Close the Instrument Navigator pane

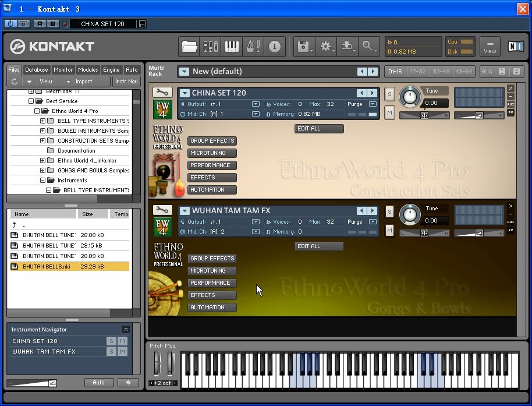(x=126, y=329)
